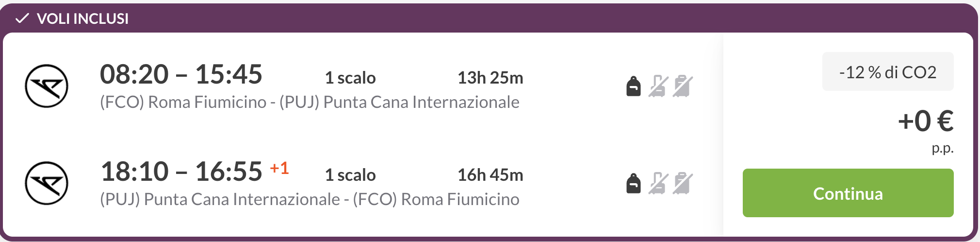Click the return crossed-out checked luggage icon
Image resolution: width=980 pixels, height=242 pixels.
pos(683,183)
